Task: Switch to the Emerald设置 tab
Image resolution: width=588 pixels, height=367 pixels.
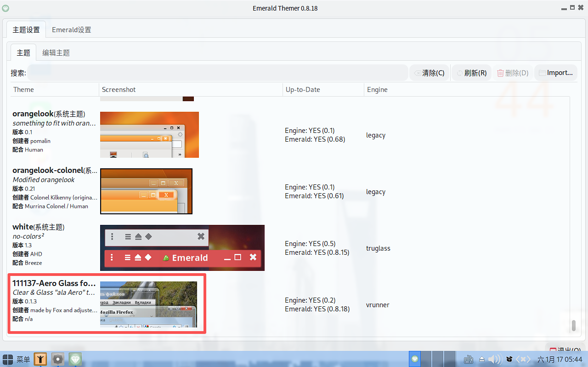Action: pos(71,29)
